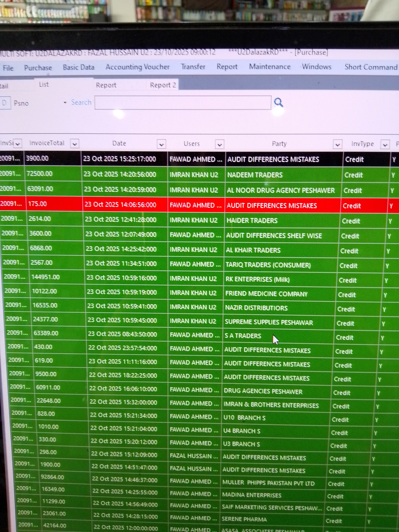Select the NADEEM TRADERS invoice row
The width and height of the screenshot is (399, 532).
click(x=255, y=175)
